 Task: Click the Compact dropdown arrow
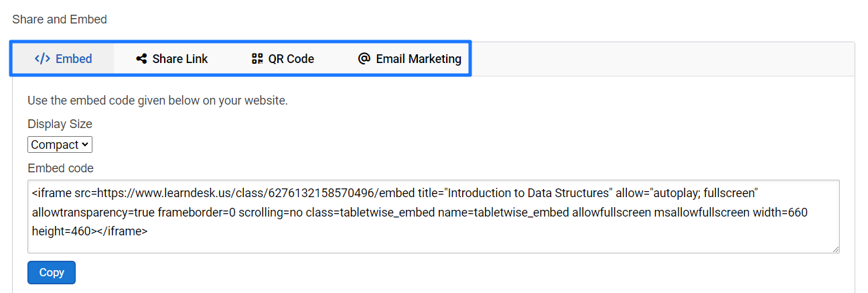pos(85,145)
